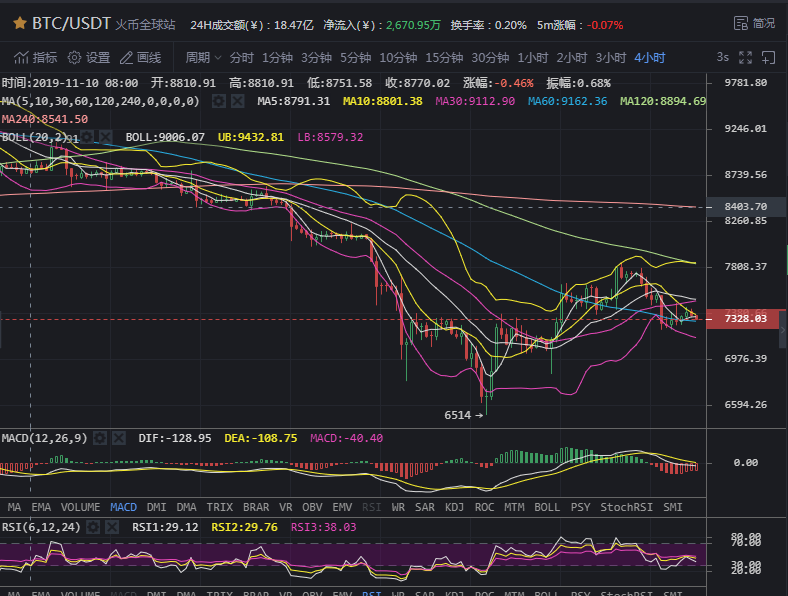Switch chart to 1小时 interval

click(x=533, y=58)
